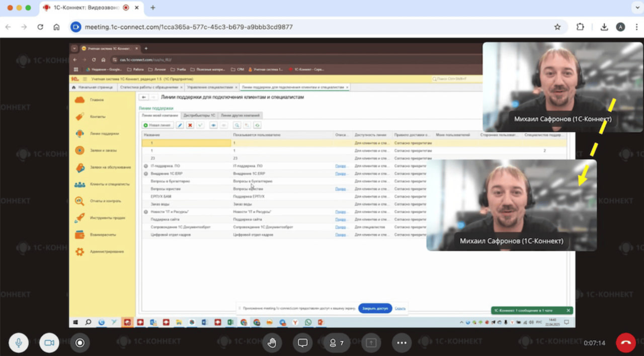
Task: Click the Новая линия button
Action: [x=157, y=125]
